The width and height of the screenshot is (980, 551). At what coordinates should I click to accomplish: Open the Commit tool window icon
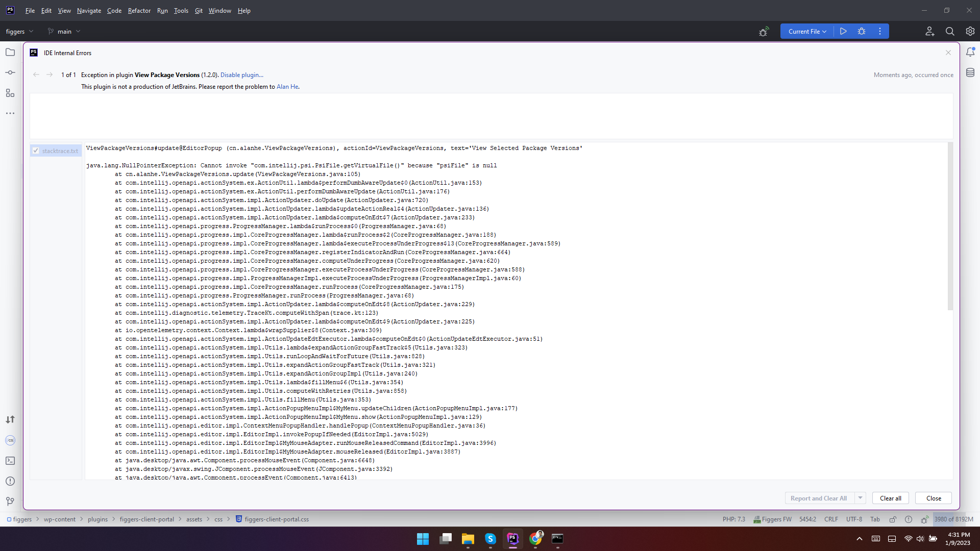click(10, 72)
